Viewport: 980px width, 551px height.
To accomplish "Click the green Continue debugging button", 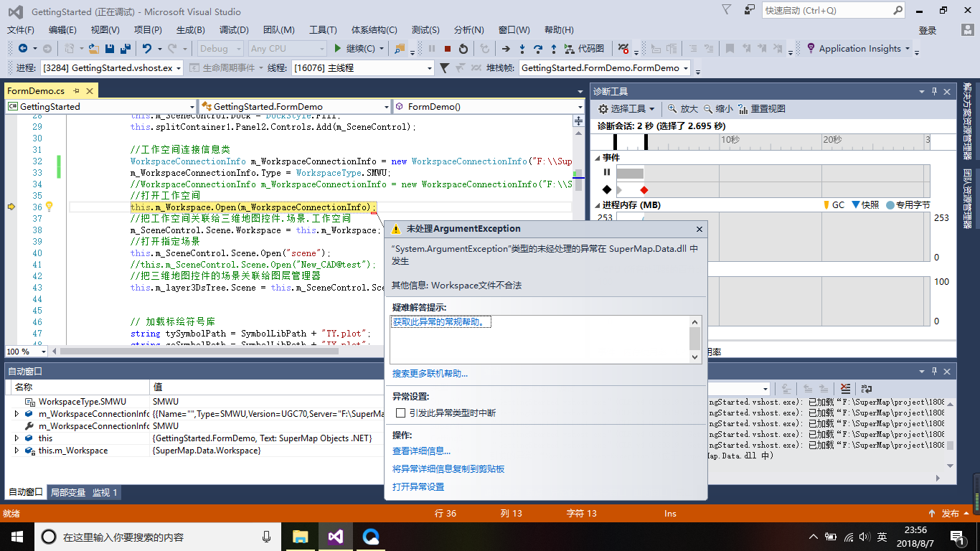I will 354,49.
